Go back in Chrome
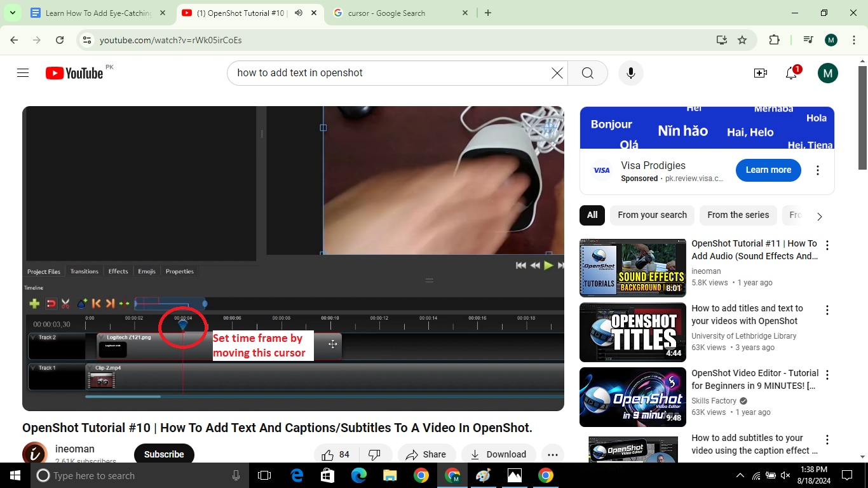868x488 pixels. [15, 40]
